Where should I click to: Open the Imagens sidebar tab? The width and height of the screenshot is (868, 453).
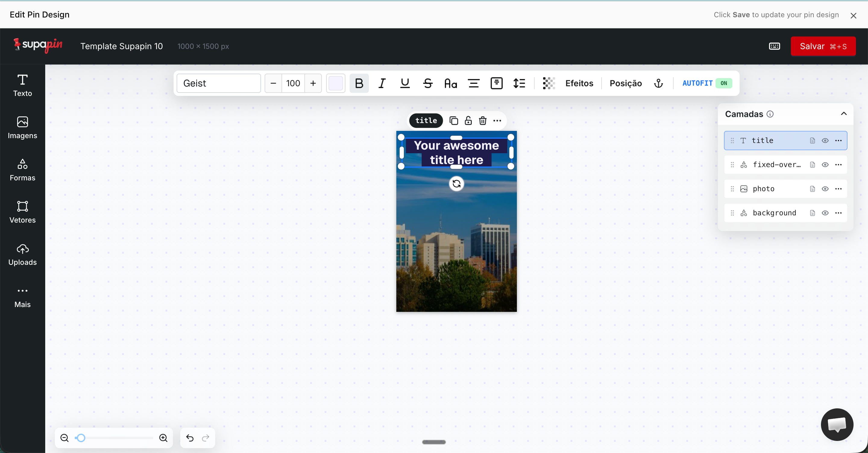[22, 128]
